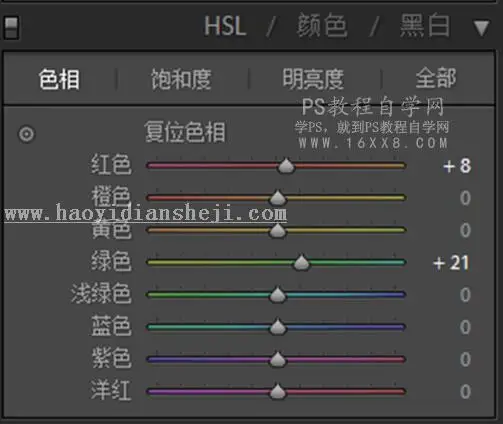This screenshot has width=503, height=424.
Task: Activate the targeted adjustment tool icon
Action: 26,134
